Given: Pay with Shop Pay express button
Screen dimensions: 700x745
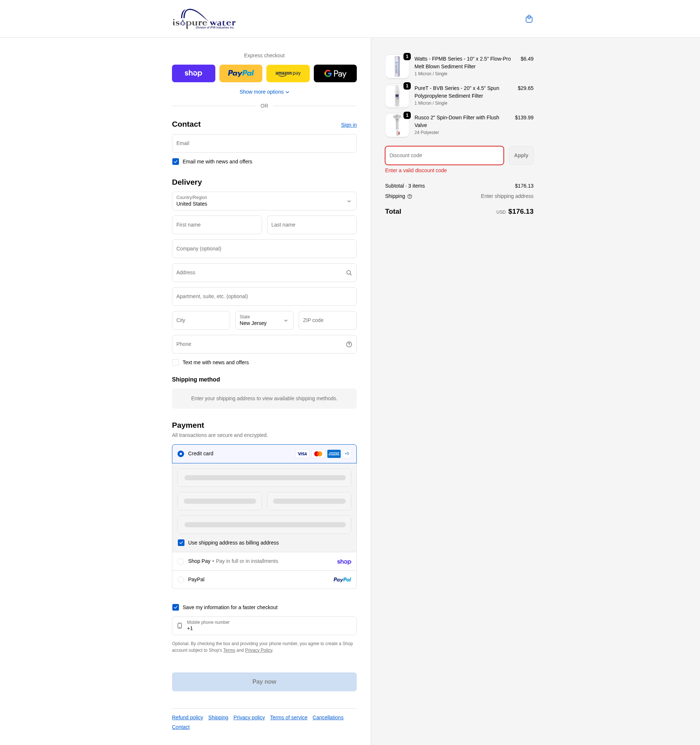Looking at the screenshot, I should click(x=194, y=73).
